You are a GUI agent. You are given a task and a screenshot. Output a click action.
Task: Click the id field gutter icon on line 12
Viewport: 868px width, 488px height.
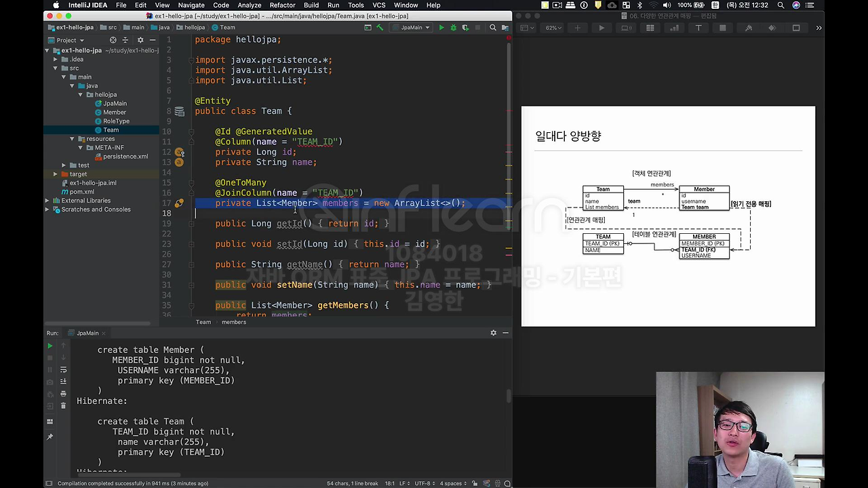coord(179,152)
